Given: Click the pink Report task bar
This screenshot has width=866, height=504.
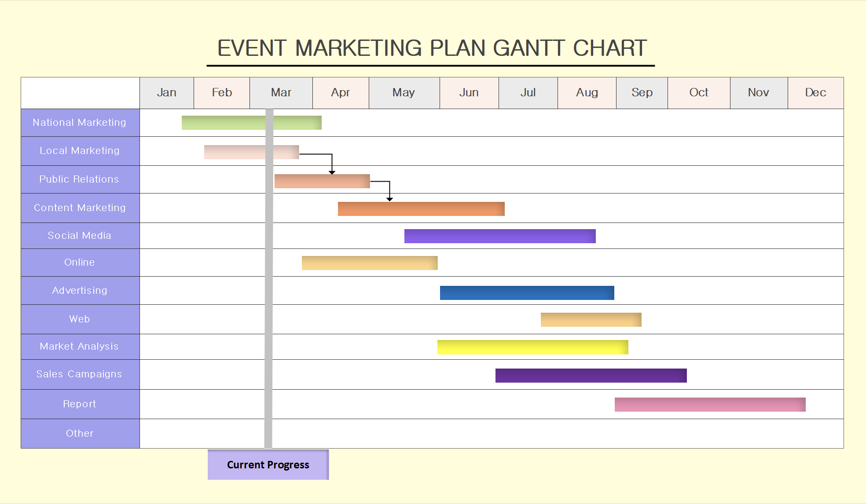Looking at the screenshot, I should coord(710,405).
